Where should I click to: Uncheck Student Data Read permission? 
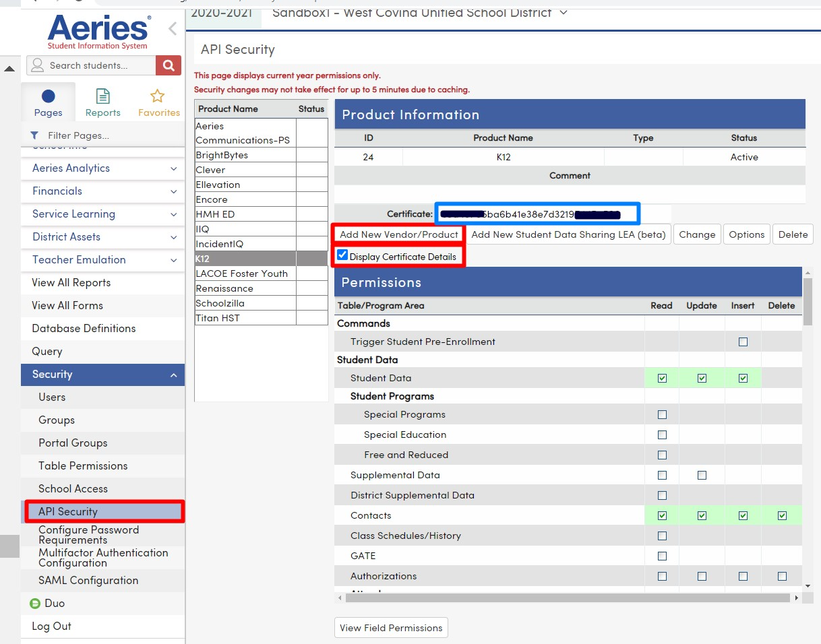tap(662, 378)
